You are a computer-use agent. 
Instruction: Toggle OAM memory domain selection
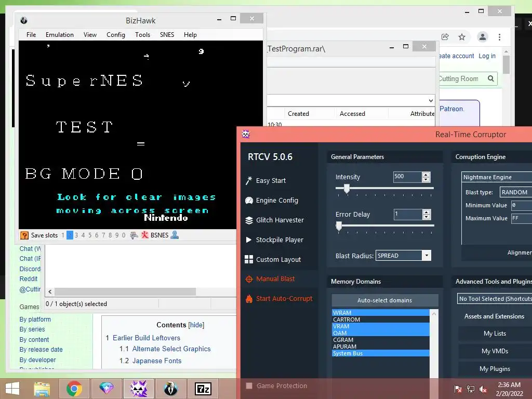point(380,333)
